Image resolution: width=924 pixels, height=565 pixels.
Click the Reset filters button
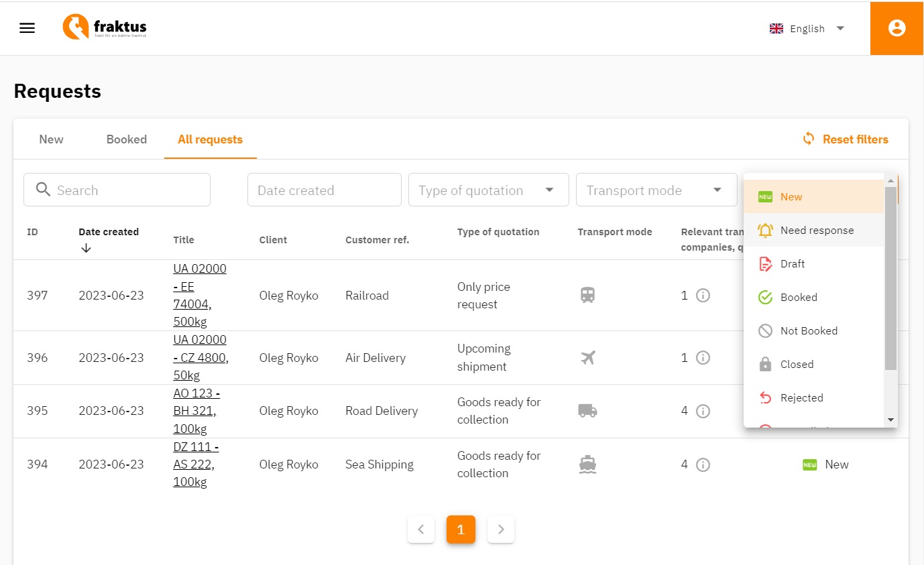click(x=846, y=139)
